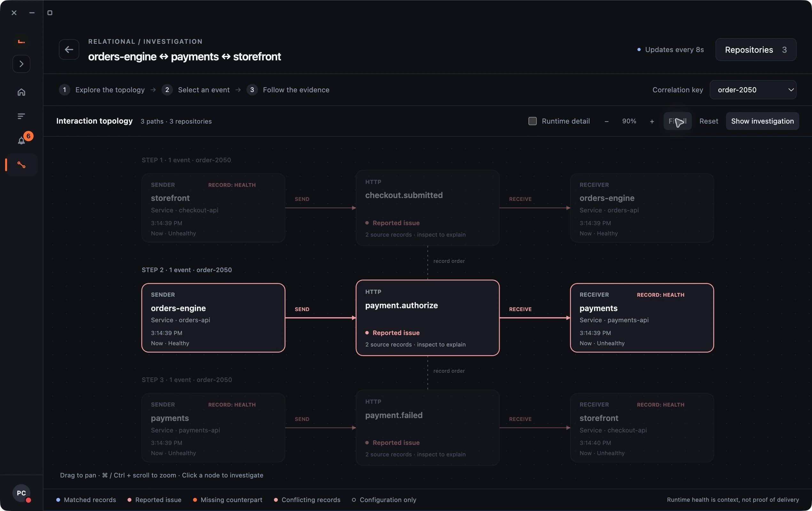Select the storefront receiver node in step 3
Image resolution: width=812 pixels, height=511 pixels.
tap(642, 427)
